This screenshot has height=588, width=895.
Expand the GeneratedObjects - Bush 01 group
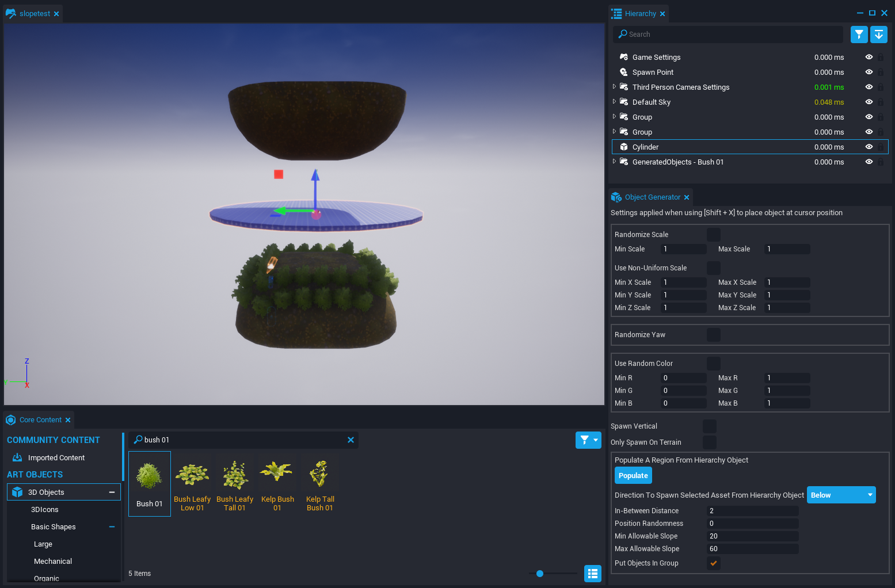click(614, 162)
